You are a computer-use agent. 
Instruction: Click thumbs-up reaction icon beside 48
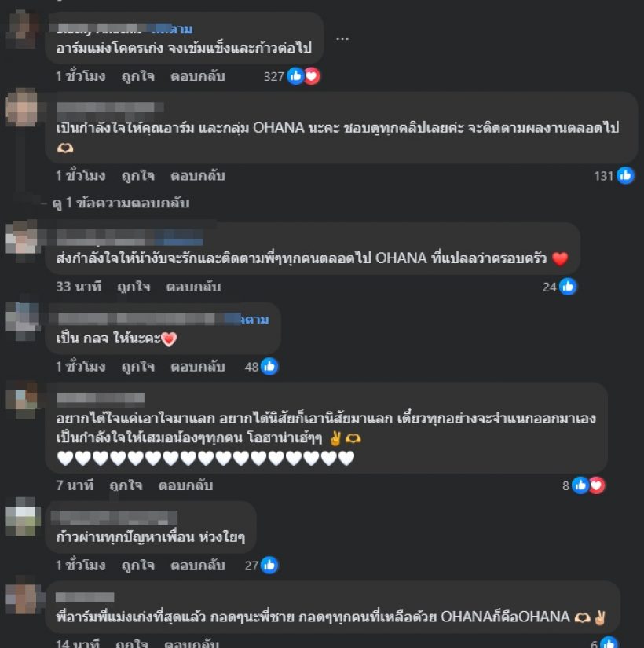coord(269,367)
